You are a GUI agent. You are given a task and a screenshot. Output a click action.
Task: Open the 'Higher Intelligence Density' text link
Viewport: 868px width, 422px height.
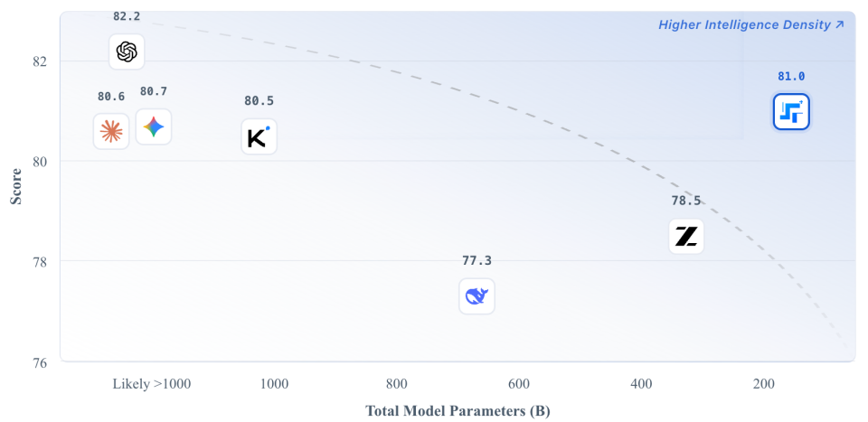[743, 24]
